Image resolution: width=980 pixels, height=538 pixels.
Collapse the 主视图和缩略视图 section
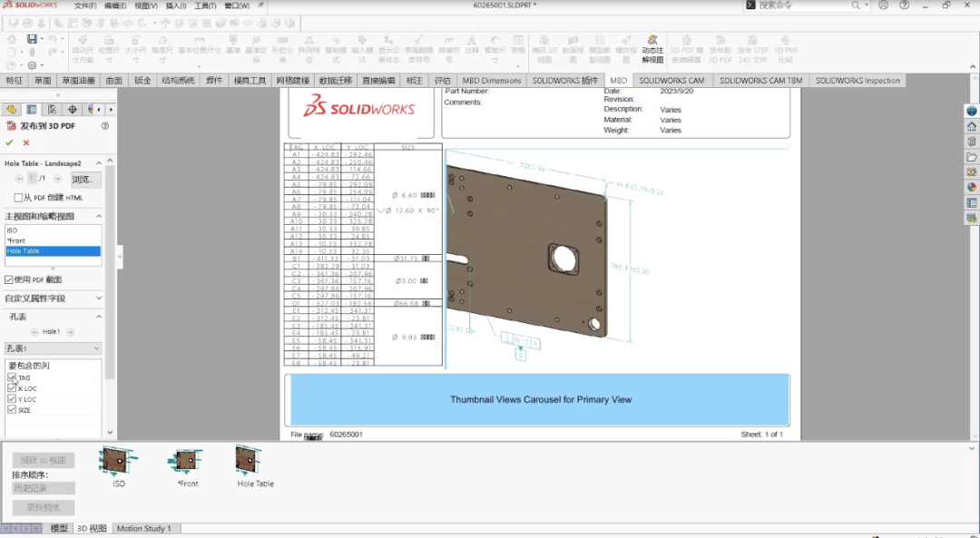98,217
